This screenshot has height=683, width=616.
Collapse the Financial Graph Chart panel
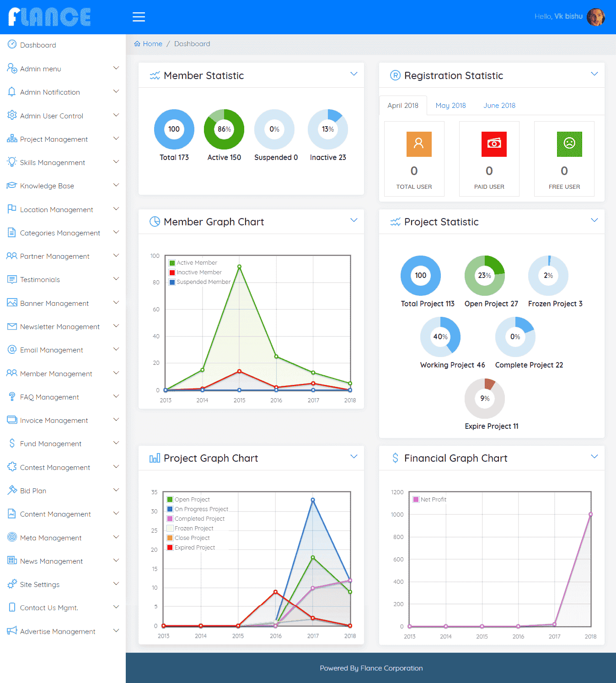tap(594, 457)
